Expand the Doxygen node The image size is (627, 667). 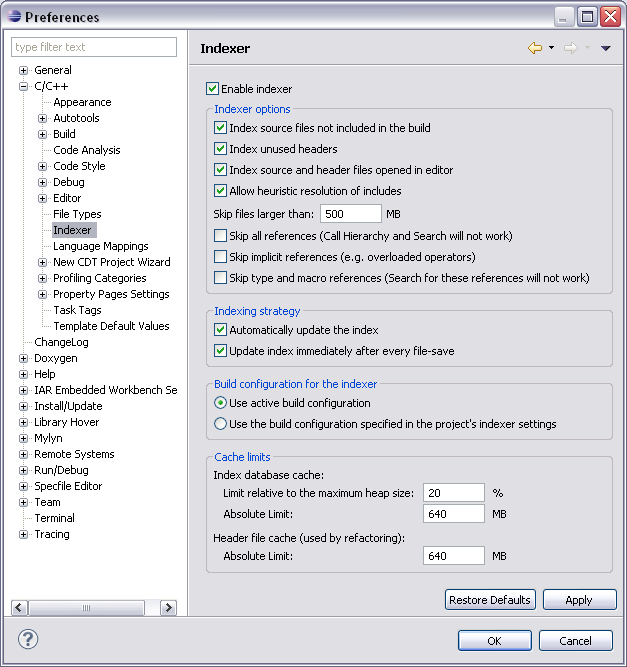pos(23,359)
